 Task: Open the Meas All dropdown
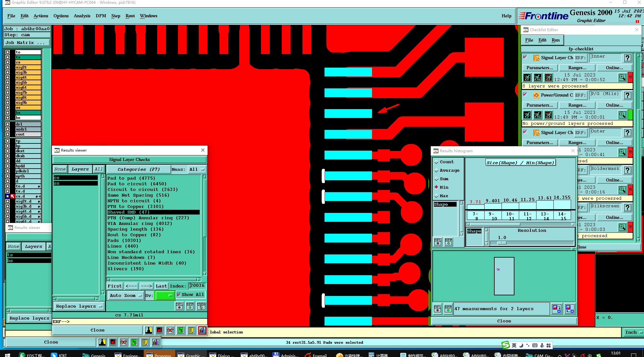pyautogui.click(x=197, y=170)
